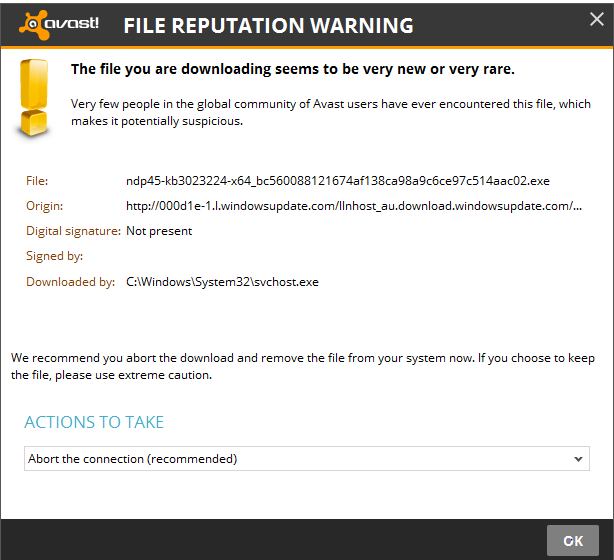Click the 'Not present' digital signature value
Screen dimensions: 614x560
(x=159, y=231)
